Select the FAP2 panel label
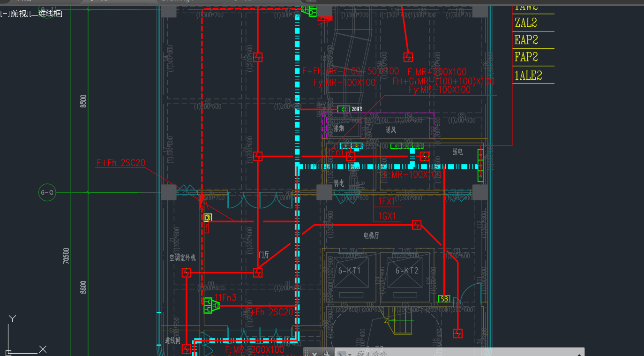The width and height of the screenshot is (644, 356). point(526,57)
